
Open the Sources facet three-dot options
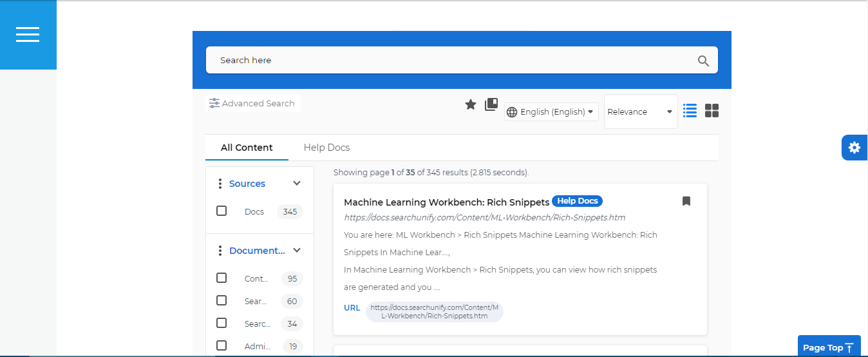coord(220,184)
